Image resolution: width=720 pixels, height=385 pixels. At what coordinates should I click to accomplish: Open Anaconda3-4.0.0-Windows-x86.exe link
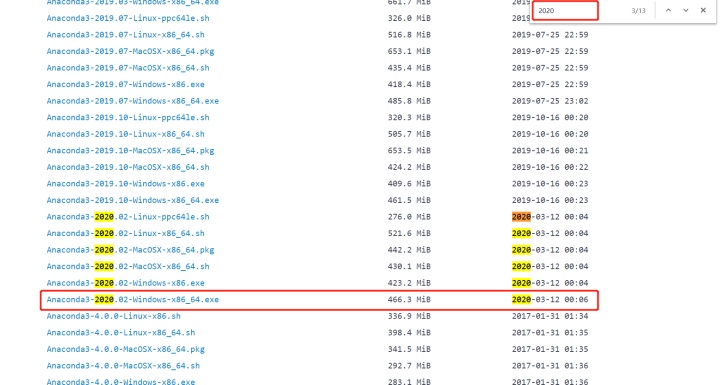click(121, 381)
